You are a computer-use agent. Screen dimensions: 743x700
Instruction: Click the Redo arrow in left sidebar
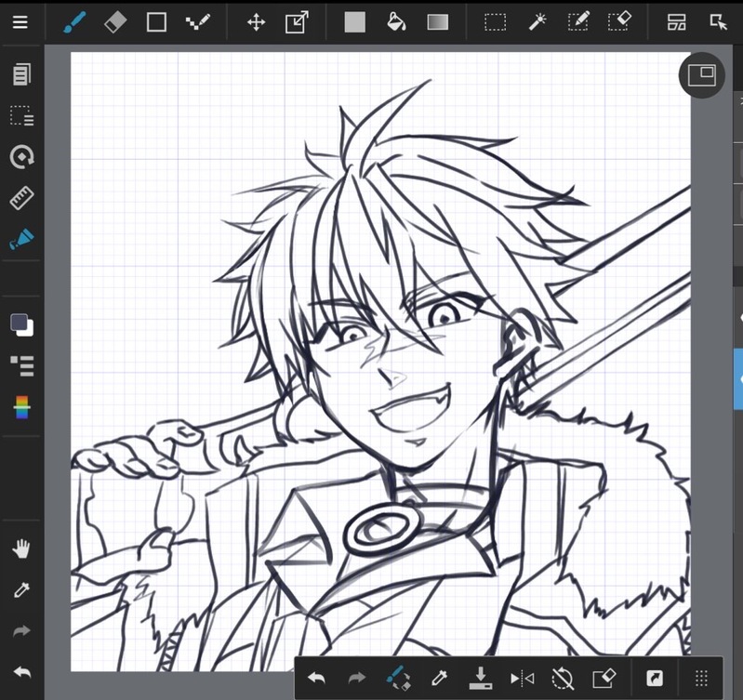click(x=21, y=631)
